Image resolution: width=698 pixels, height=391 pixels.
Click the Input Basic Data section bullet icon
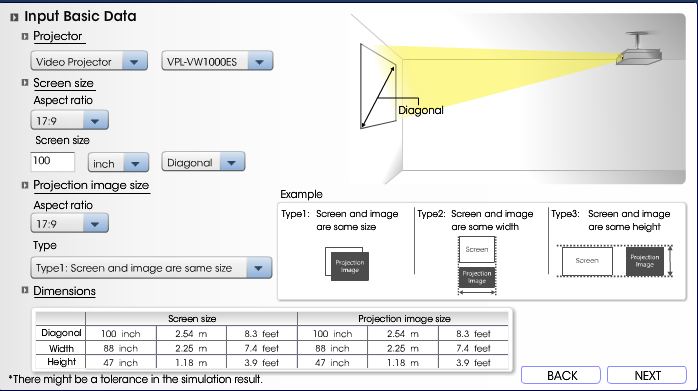tap(14, 17)
